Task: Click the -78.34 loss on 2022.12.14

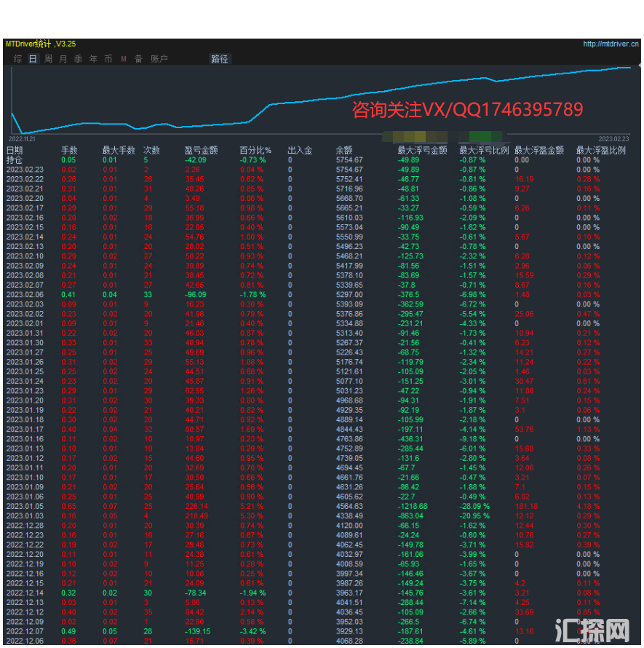Action: click(196, 593)
